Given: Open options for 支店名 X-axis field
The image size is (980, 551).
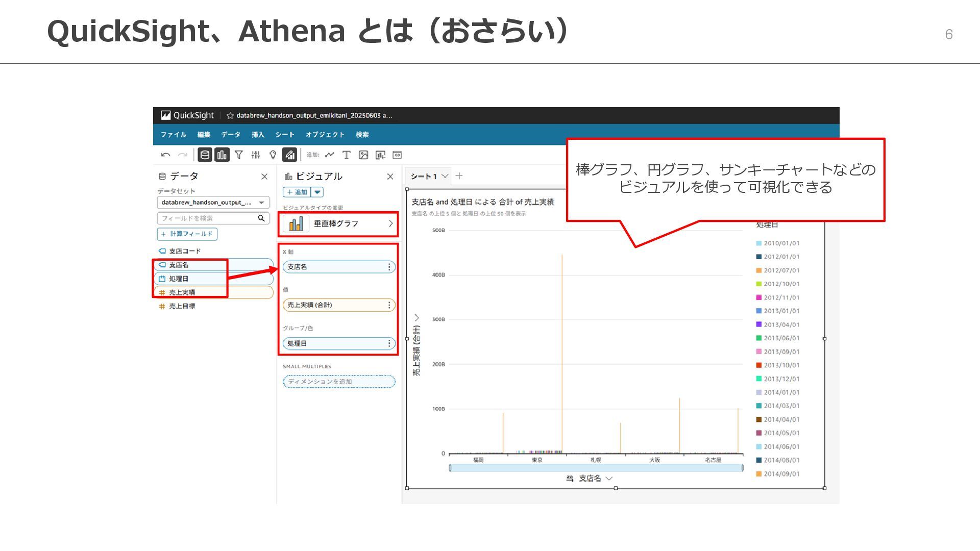Looking at the screenshot, I should pos(389,267).
